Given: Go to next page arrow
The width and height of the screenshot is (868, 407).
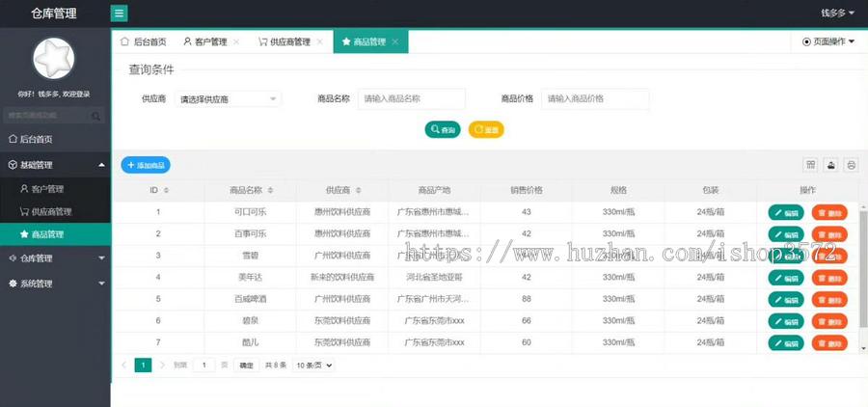Looking at the screenshot, I should coord(162,365).
